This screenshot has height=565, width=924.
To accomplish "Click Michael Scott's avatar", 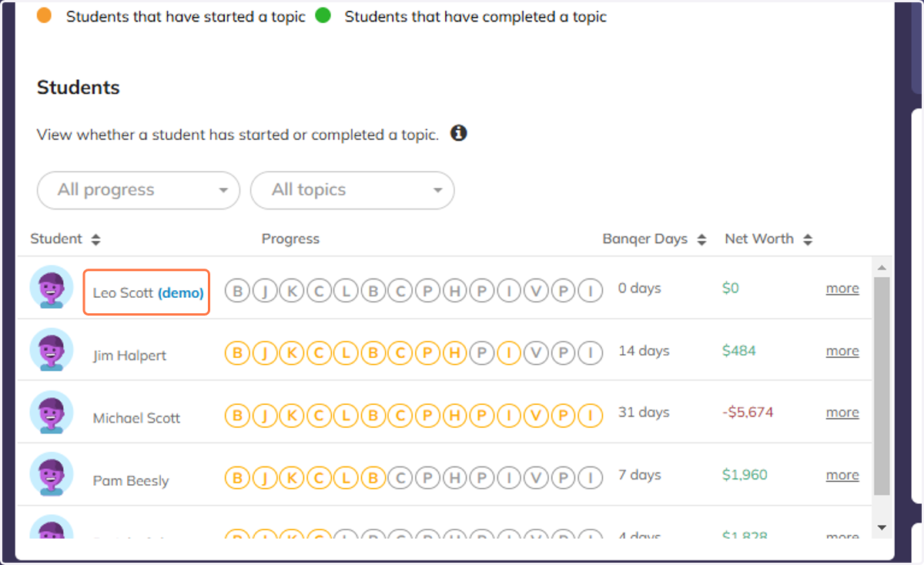I will pyautogui.click(x=52, y=413).
